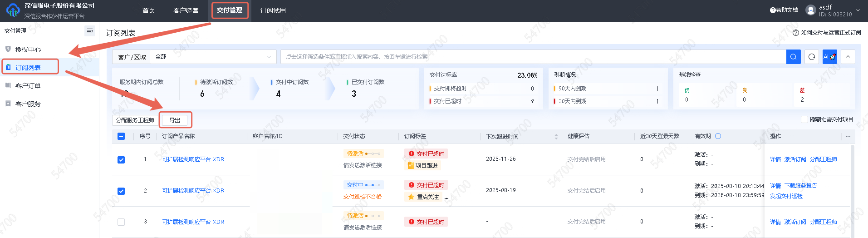This screenshot has height=238, width=868.
Task: Enable 隐藏无需交付项目 checkbox
Action: click(804, 119)
